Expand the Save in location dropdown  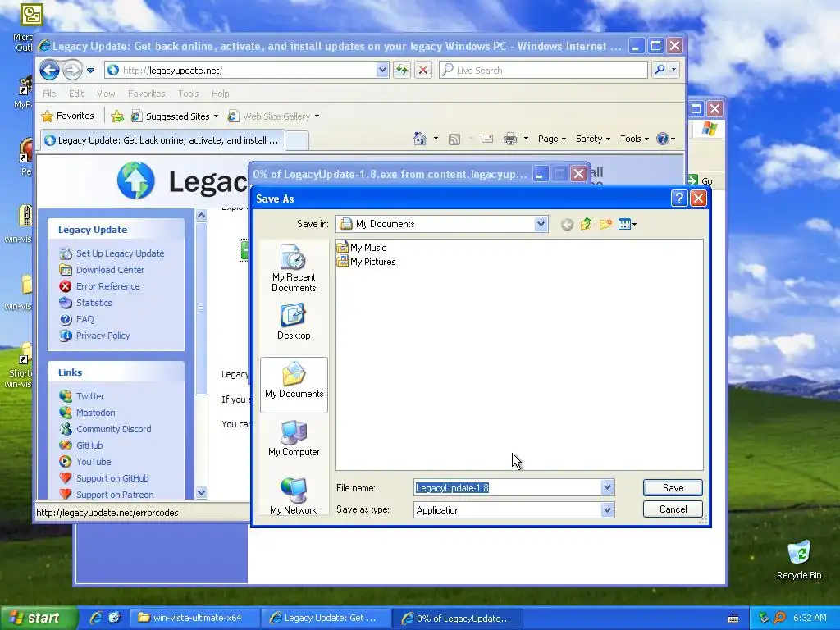[x=541, y=224]
